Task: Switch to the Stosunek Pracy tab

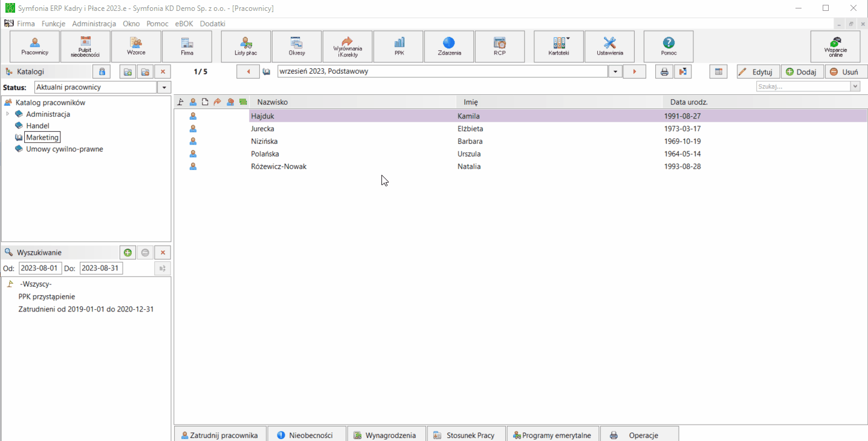Action: point(465,434)
